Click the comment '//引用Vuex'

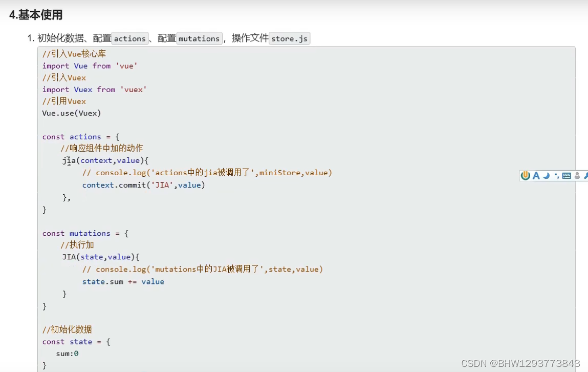pyautogui.click(x=64, y=101)
